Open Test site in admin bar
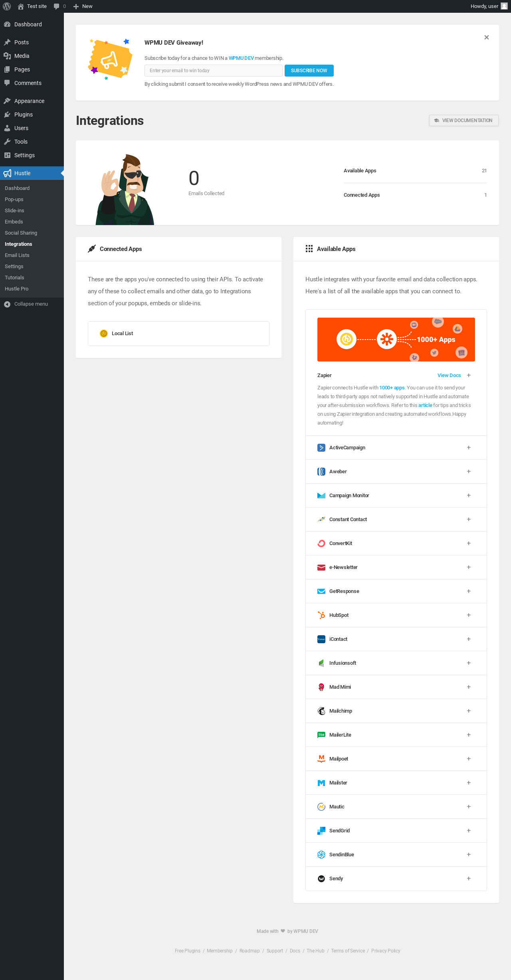 tap(32, 6)
